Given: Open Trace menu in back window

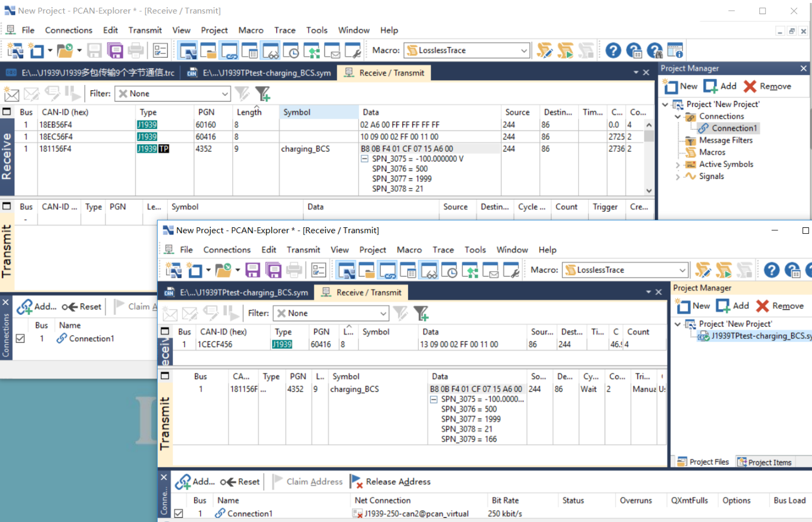Looking at the screenshot, I should point(285,30).
